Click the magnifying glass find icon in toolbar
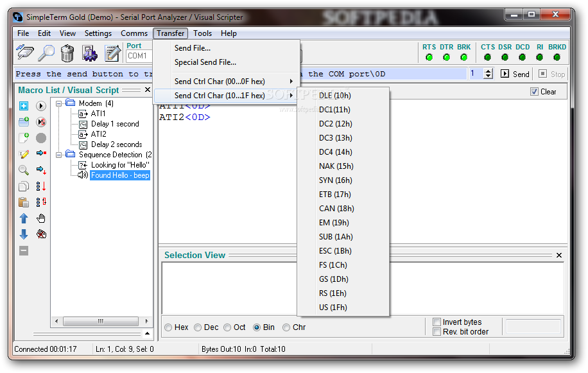588x373 pixels. point(46,53)
